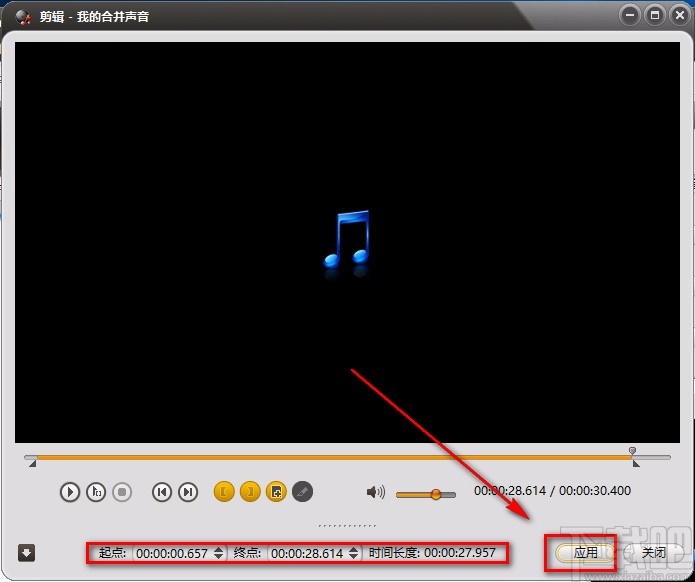This screenshot has width=695, height=582.
Task: Click the dotted panel resize grip
Action: coord(347,526)
